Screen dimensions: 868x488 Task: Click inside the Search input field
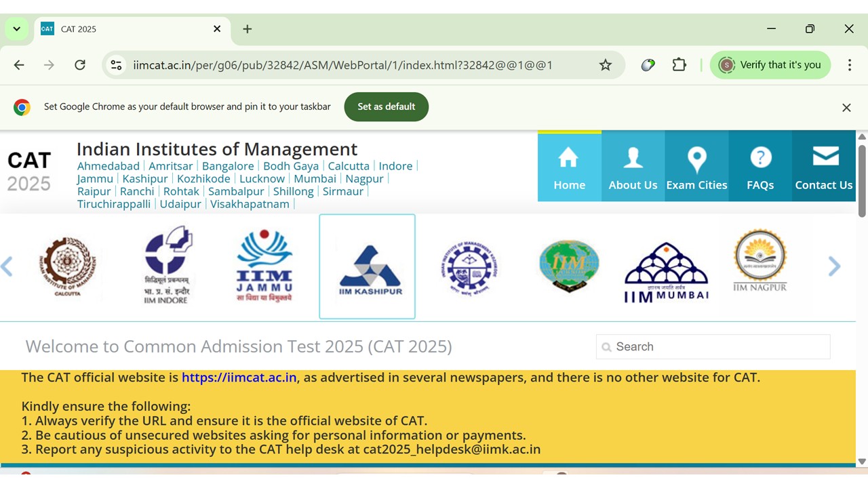click(x=719, y=347)
